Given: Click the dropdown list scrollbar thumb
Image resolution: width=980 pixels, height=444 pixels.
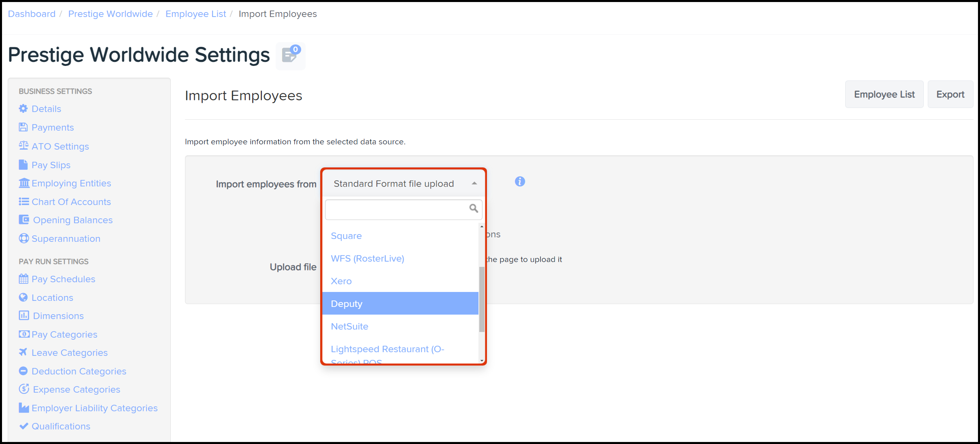Looking at the screenshot, I should tap(482, 299).
